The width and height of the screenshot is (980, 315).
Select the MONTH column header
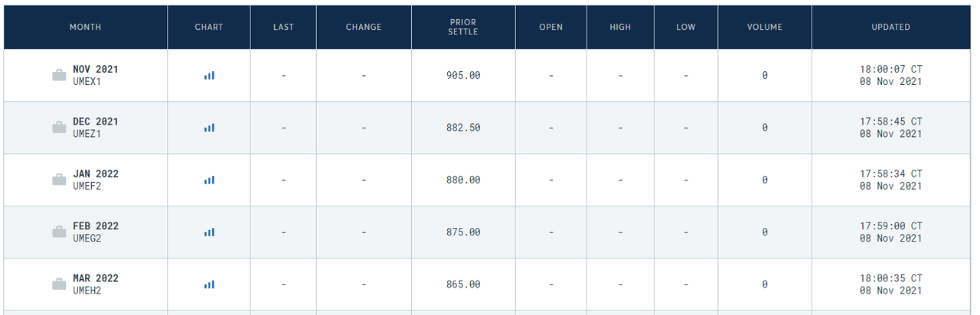pyautogui.click(x=86, y=27)
